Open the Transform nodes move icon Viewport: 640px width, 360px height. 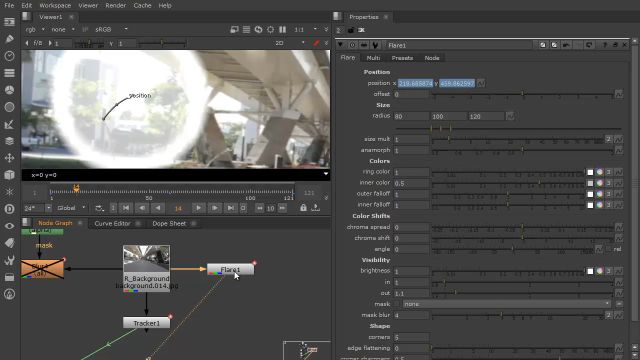coord(9,158)
